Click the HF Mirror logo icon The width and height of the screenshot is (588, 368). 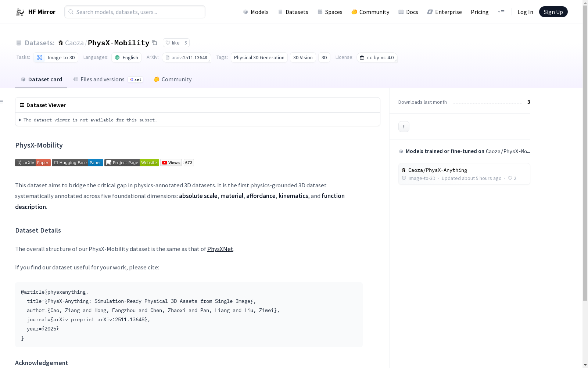(20, 12)
